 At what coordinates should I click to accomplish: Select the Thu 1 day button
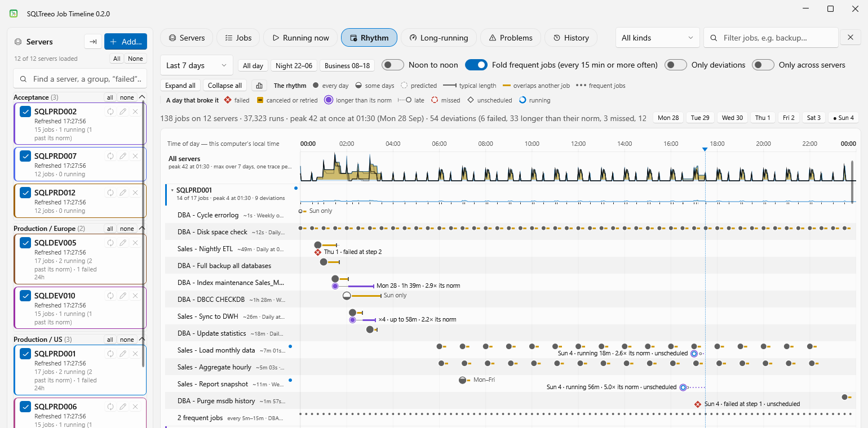[x=763, y=118]
